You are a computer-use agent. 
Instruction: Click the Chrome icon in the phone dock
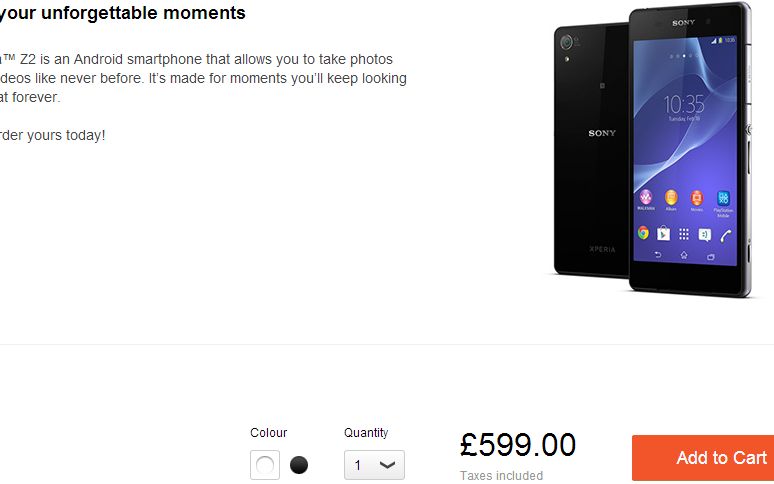(643, 233)
